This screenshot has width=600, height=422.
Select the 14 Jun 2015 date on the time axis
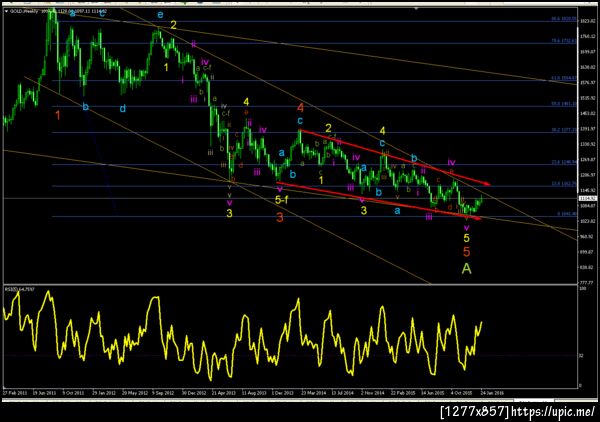(x=433, y=393)
